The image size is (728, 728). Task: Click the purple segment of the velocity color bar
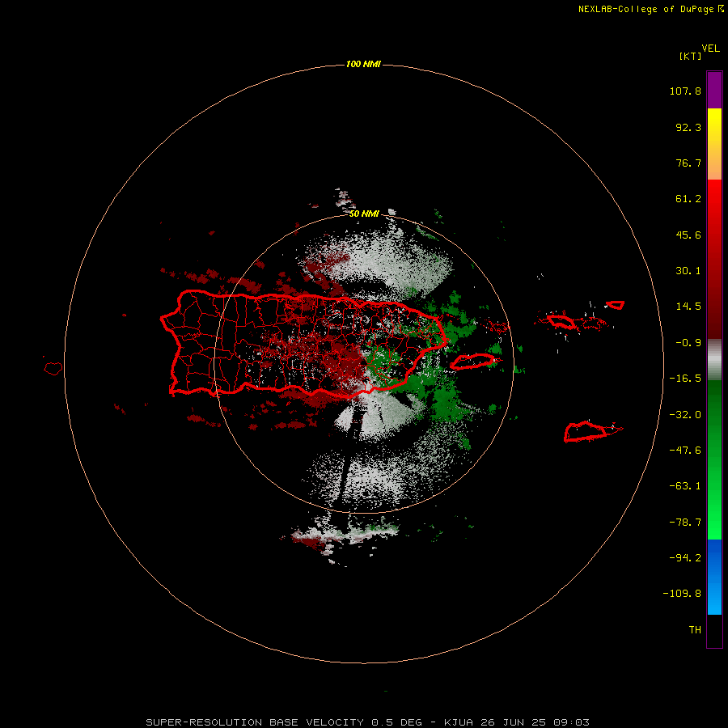click(714, 90)
